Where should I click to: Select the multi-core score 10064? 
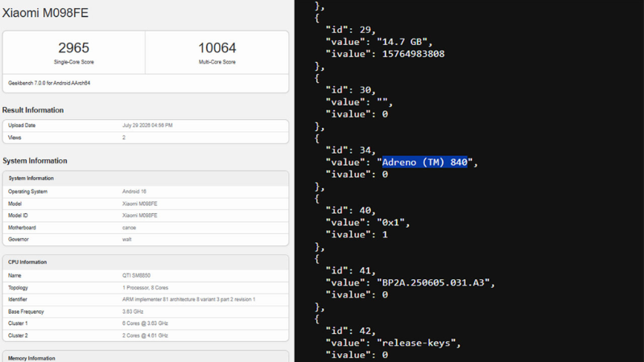point(217,47)
